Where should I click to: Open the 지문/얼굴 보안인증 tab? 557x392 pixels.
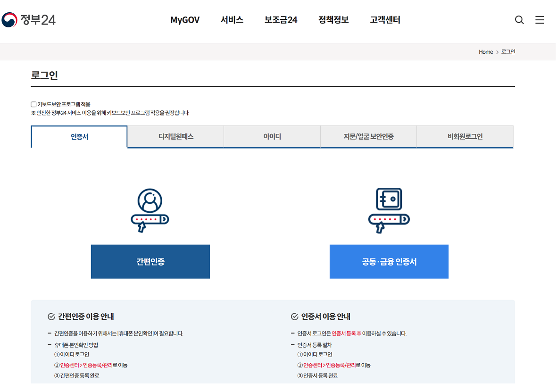click(368, 136)
